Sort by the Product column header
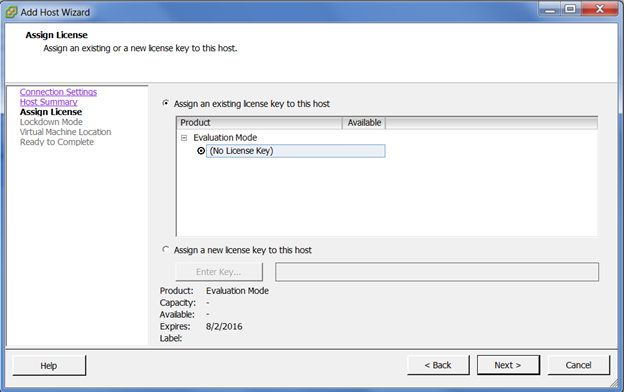This screenshot has width=624, height=392. (x=259, y=123)
